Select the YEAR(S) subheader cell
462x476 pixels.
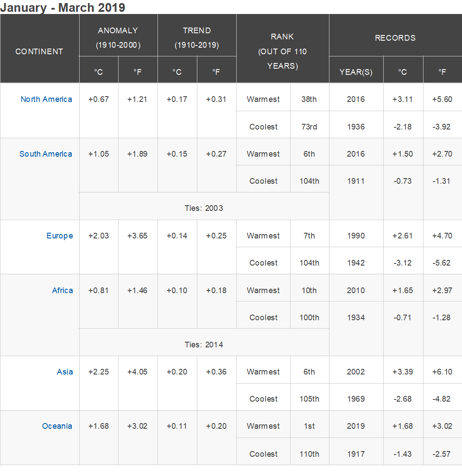(x=356, y=72)
